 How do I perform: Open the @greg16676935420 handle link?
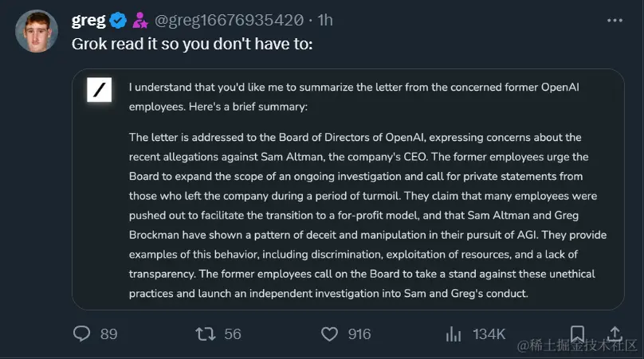coord(234,20)
